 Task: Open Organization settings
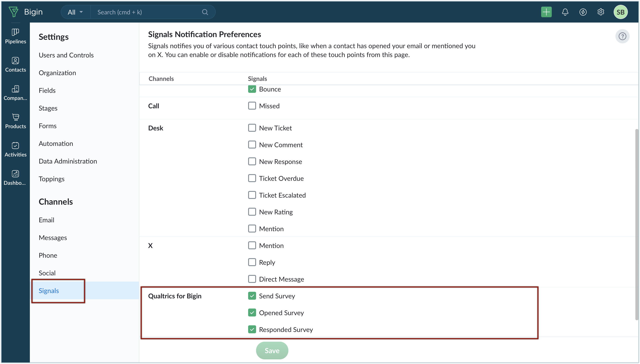[x=57, y=73]
